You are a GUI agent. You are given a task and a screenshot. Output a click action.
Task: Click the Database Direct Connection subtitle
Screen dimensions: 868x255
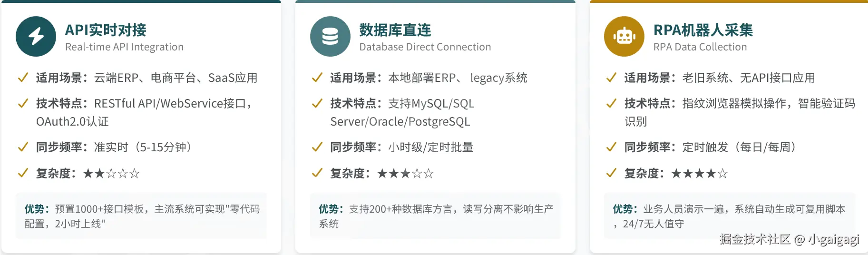point(425,47)
